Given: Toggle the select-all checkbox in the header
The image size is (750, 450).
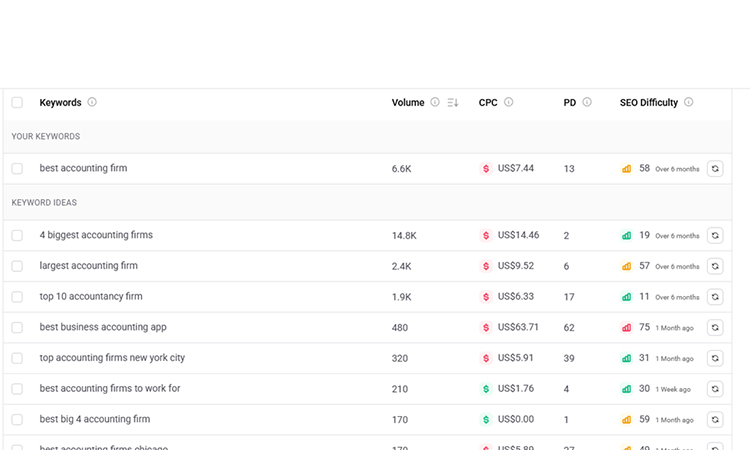Looking at the screenshot, I should (17, 102).
